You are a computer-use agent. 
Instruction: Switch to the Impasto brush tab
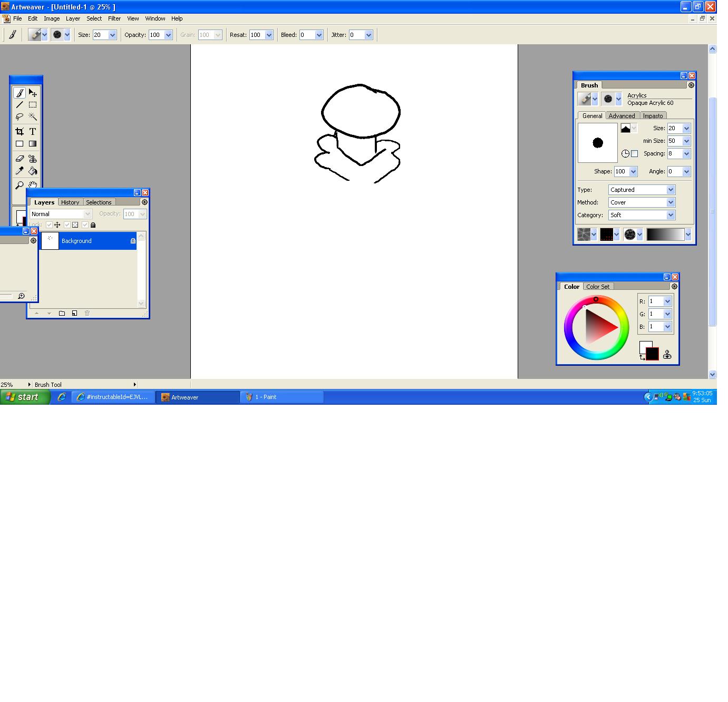point(653,116)
